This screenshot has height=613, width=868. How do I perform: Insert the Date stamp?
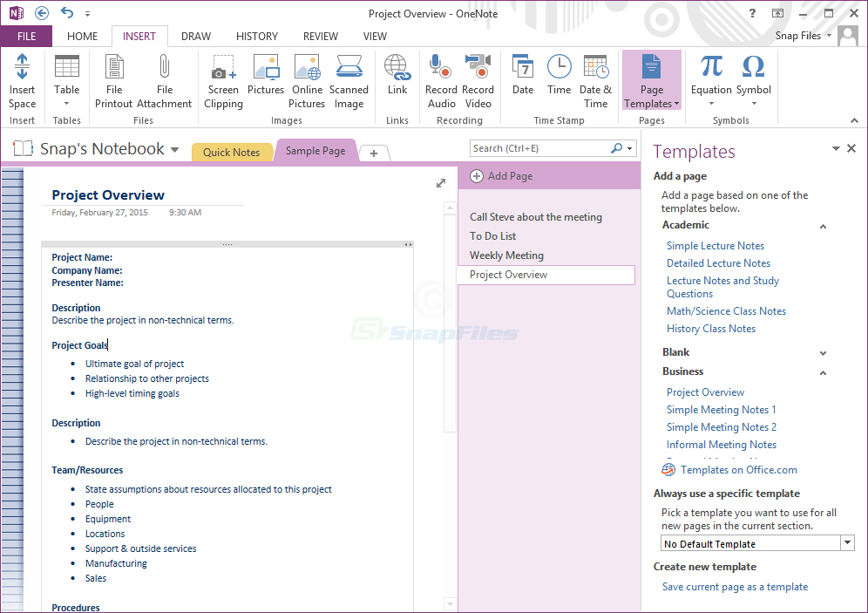[x=523, y=75]
